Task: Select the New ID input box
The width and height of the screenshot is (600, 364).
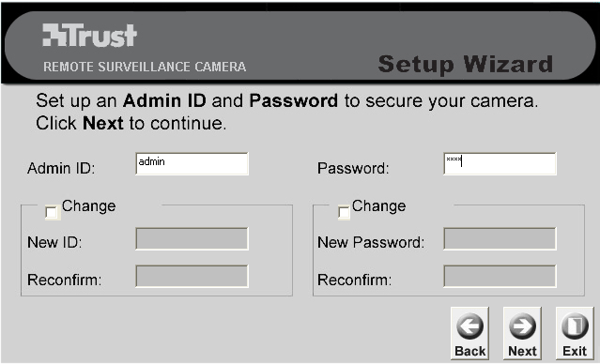Action: [x=192, y=239]
